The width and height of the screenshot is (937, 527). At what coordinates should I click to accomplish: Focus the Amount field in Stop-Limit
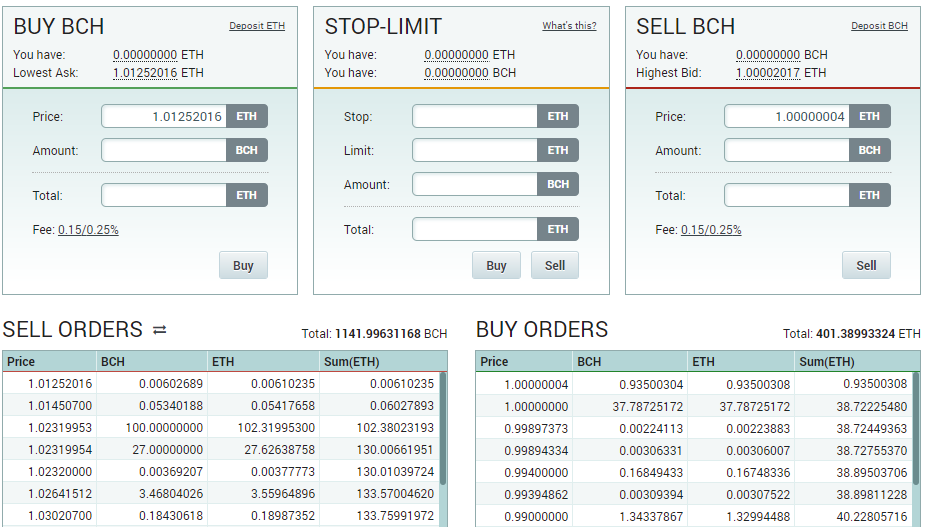[475, 185]
